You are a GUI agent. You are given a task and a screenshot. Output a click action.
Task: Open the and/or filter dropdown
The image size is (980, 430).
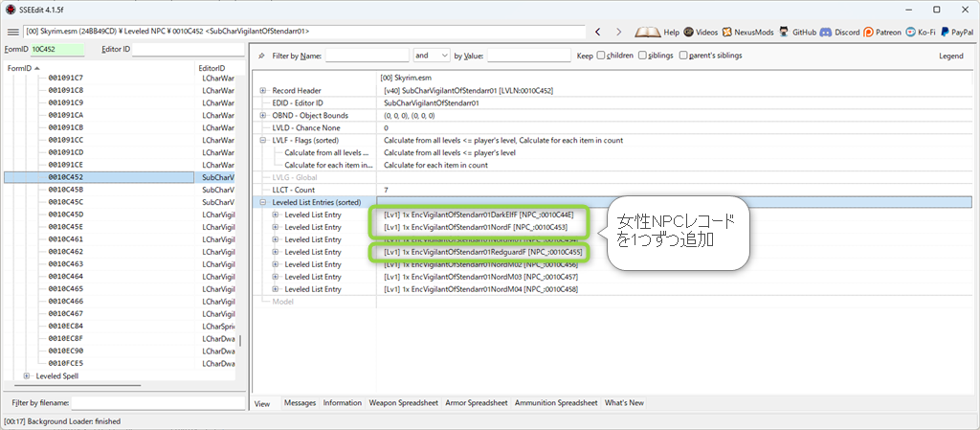(x=432, y=56)
